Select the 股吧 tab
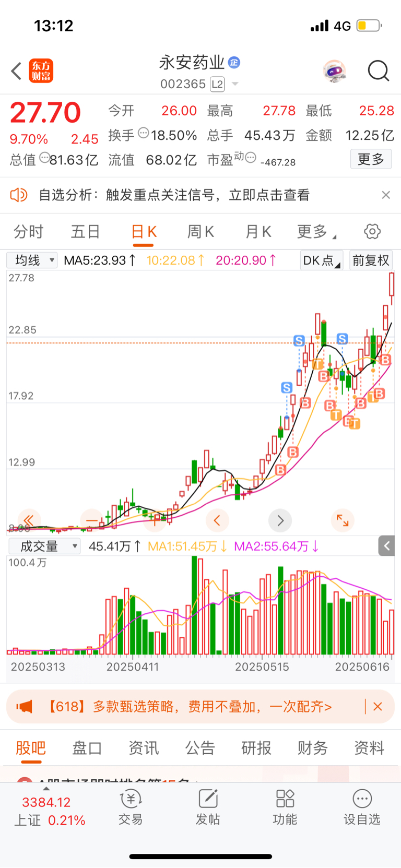Image resolution: width=401 pixels, height=868 pixels. [x=31, y=748]
